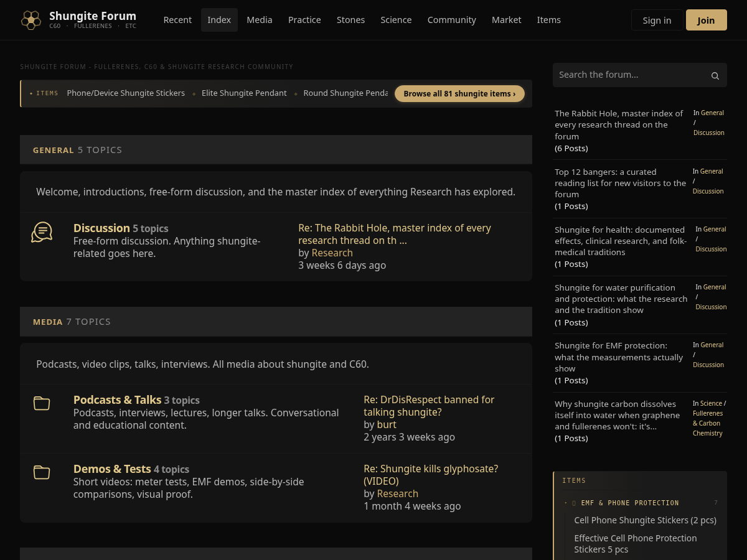
Task: Click the Shungite Forum hexagon logo
Action: 31,20
